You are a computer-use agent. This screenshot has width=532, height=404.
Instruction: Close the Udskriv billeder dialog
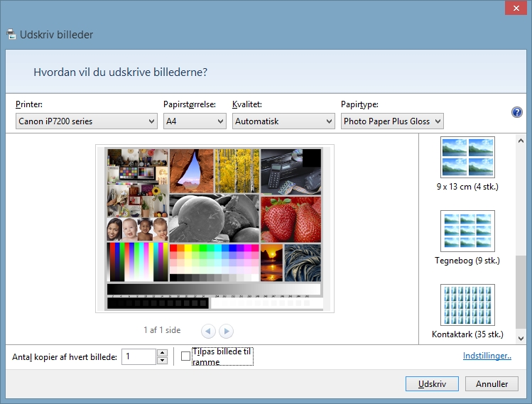(x=514, y=8)
